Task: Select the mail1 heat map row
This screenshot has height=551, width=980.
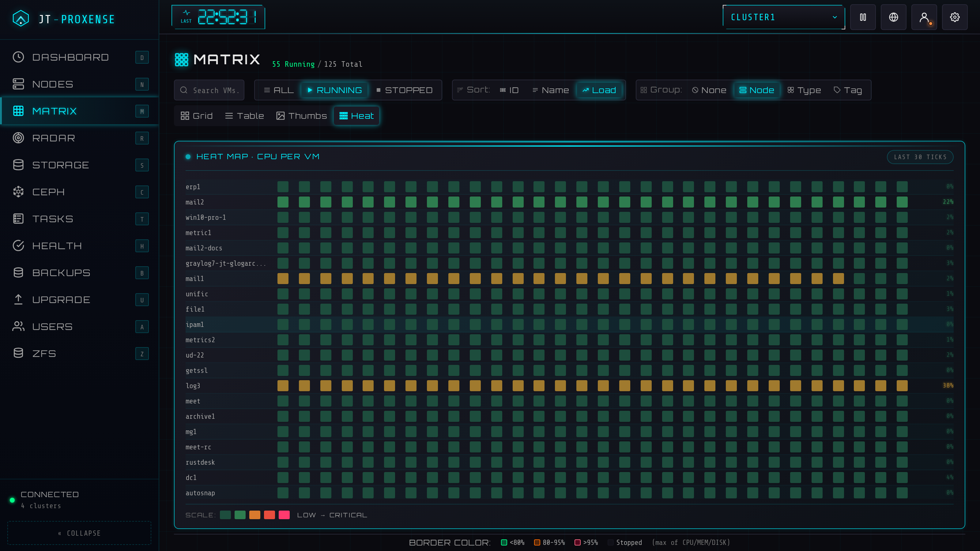Action: point(570,279)
